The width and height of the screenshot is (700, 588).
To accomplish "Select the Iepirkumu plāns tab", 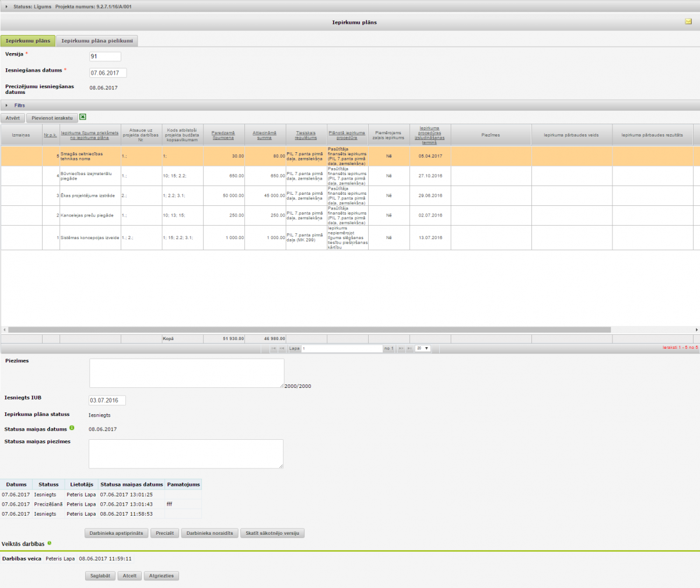I will [x=28, y=41].
